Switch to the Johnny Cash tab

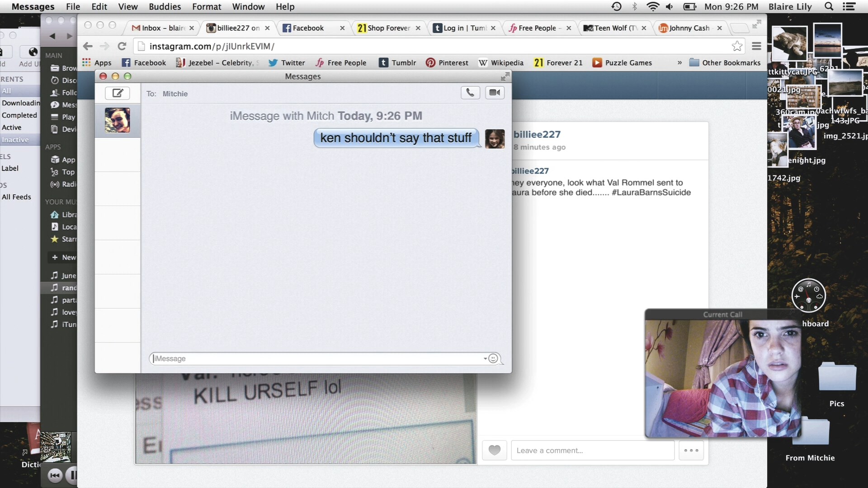(x=690, y=28)
